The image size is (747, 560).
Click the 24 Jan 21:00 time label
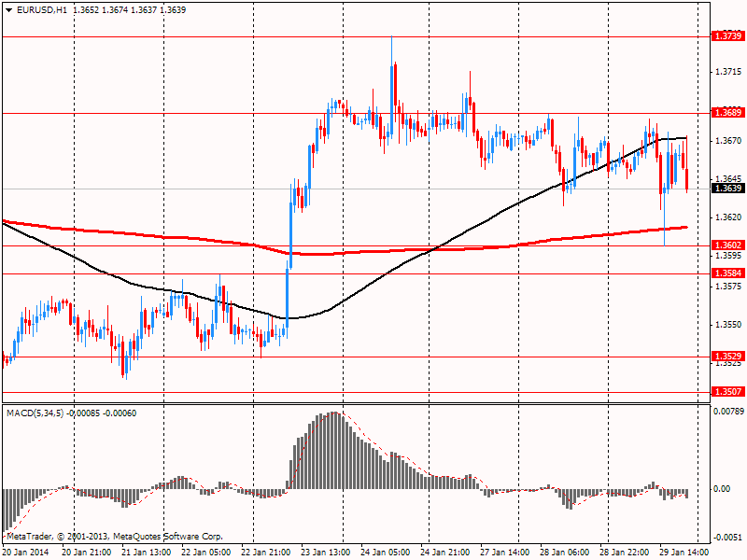tap(445, 553)
